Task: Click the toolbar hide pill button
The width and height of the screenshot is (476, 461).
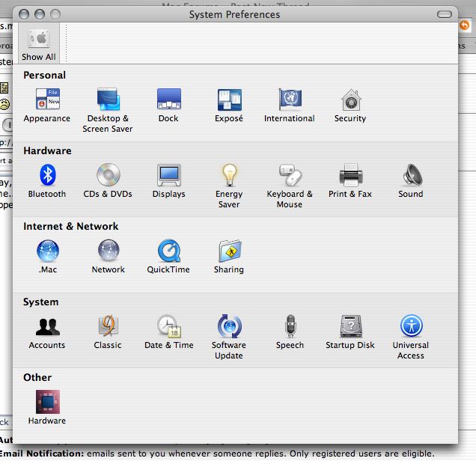Action: tap(445, 14)
